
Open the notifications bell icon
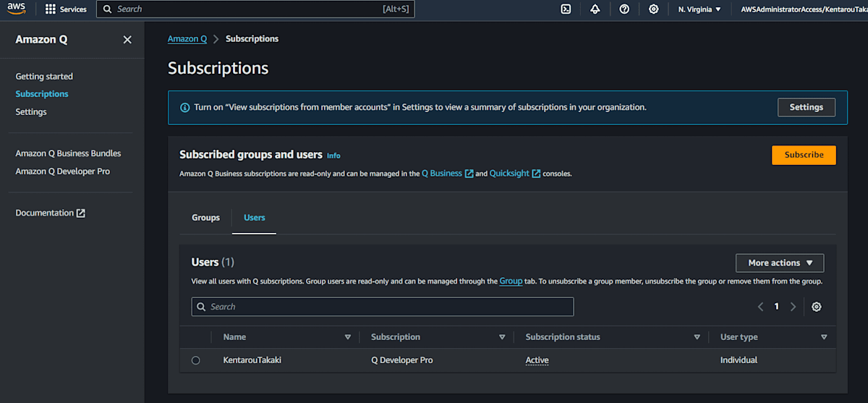[595, 9]
